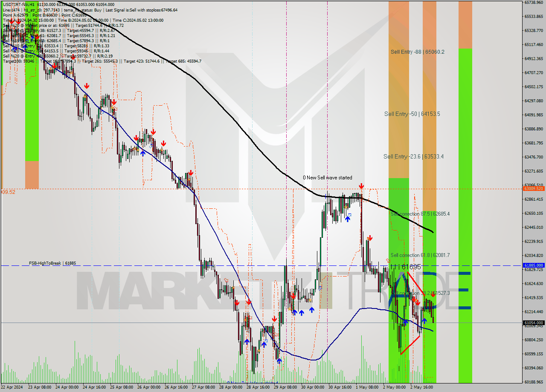Click the 61624.630 price axis value
This screenshot has width=546, height=392.
(533, 283)
